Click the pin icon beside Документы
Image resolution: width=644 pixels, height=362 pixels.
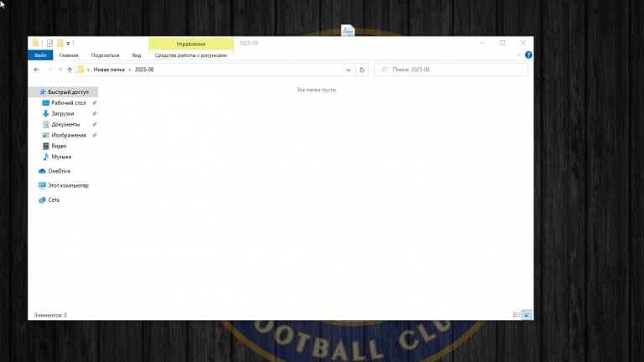click(x=94, y=124)
